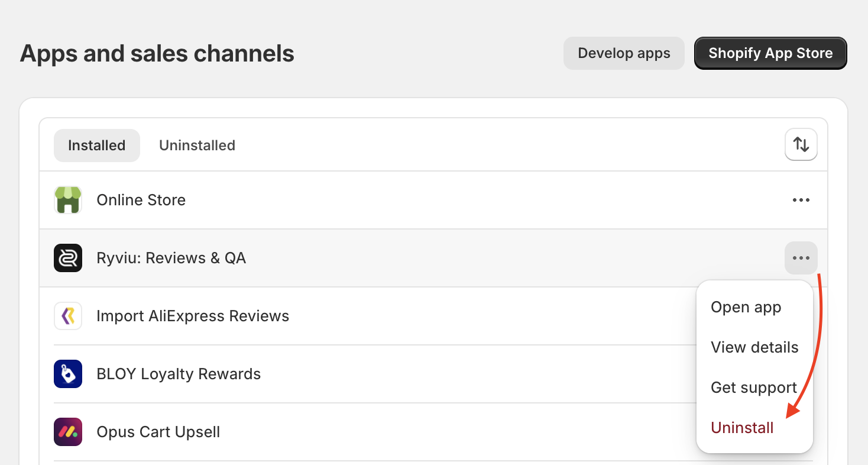Choose Open app from the menu
This screenshot has width=868, height=465.
click(x=746, y=308)
